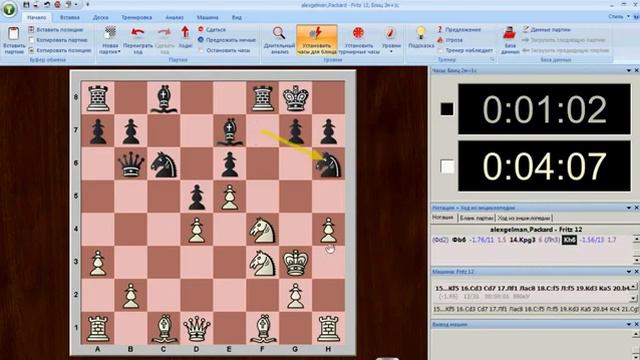Click Вставить партию (paste game) clipboard icon
The image size is (640, 360).
(13, 40)
